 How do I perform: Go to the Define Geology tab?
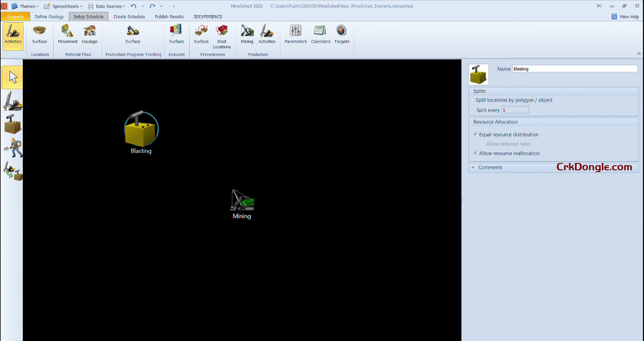coord(49,17)
